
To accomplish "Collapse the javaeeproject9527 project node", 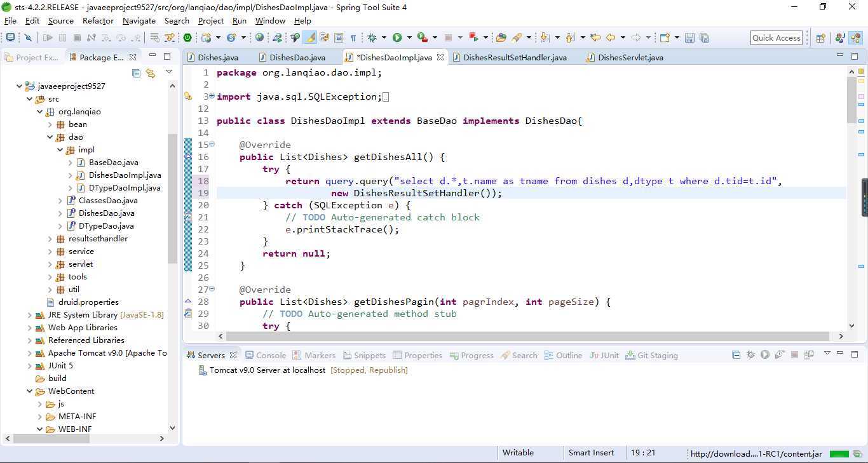I will point(20,86).
